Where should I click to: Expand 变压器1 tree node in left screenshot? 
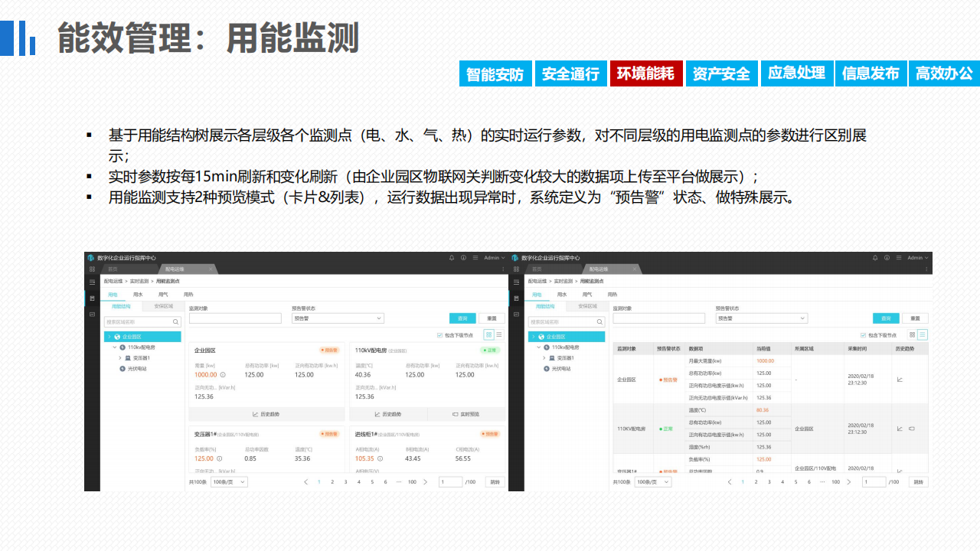(x=120, y=358)
